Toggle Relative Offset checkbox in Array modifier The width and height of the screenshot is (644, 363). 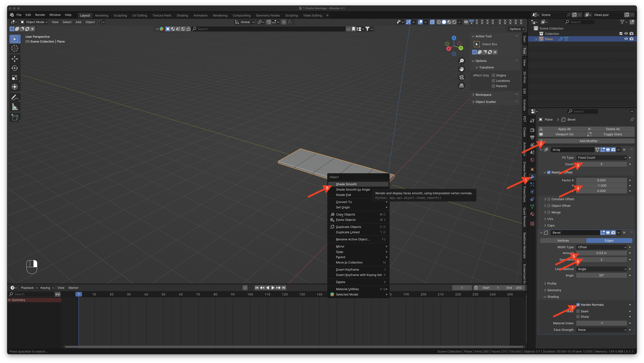point(549,172)
